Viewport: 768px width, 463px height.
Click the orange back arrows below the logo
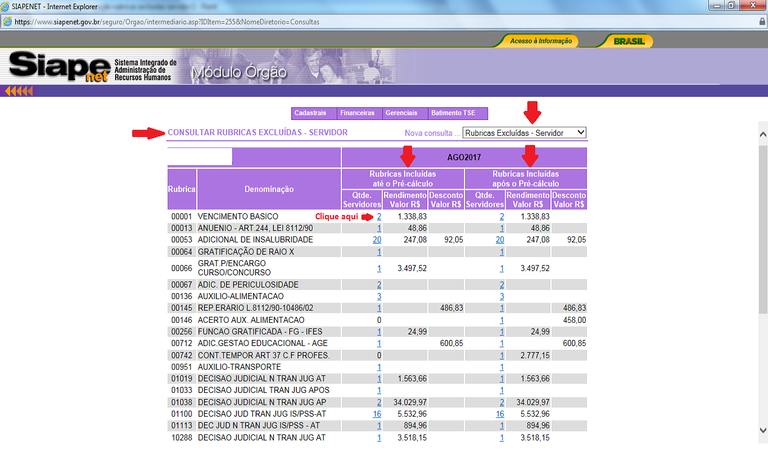pyautogui.click(x=19, y=92)
